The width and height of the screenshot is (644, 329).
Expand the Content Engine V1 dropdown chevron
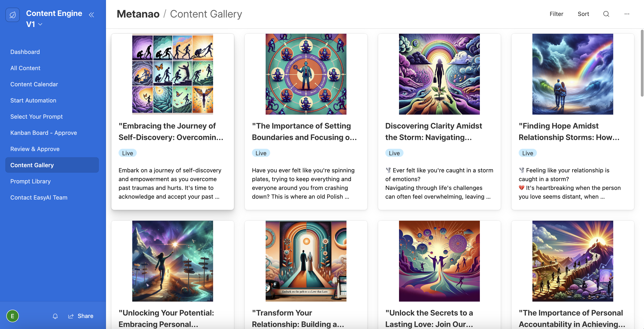(x=40, y=24)
